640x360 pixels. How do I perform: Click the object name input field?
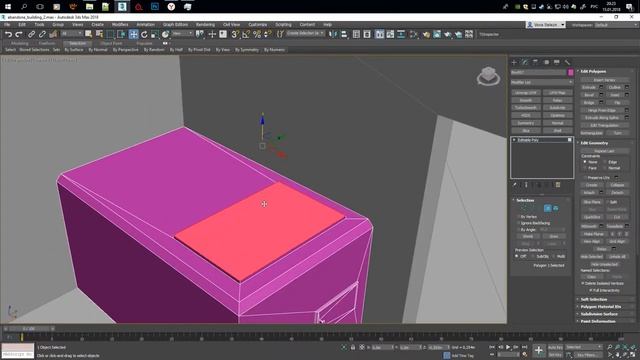[539, 73]
